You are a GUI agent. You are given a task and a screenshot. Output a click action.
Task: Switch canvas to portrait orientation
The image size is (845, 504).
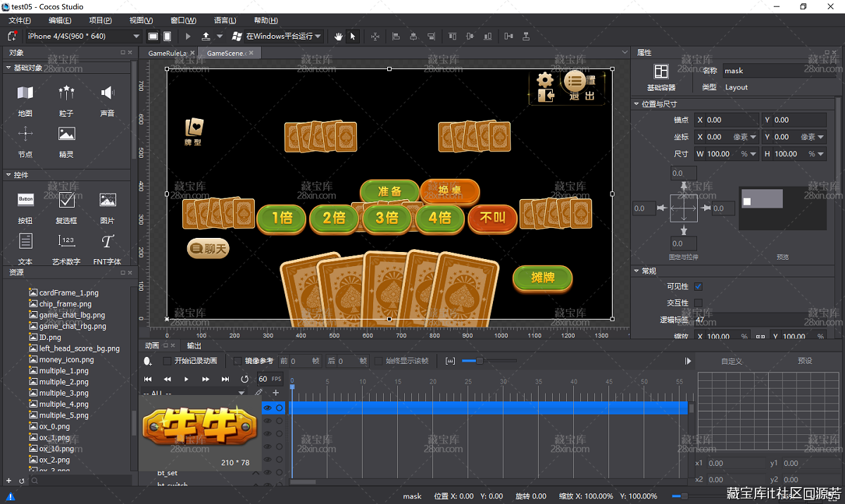point(167,36)
